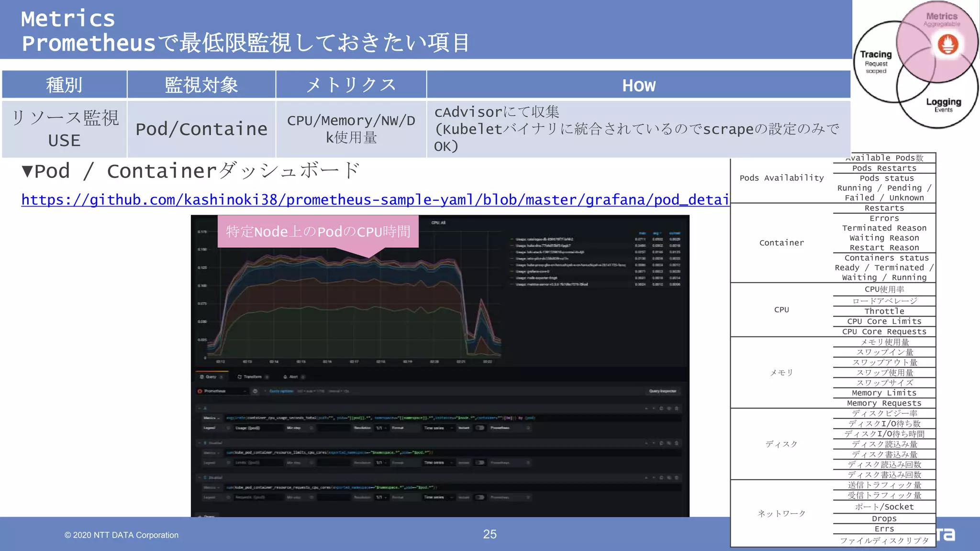The image size is (980, 551).
Task: Click the 'Pods Availability' category cell
Action: tap(782, 178)
